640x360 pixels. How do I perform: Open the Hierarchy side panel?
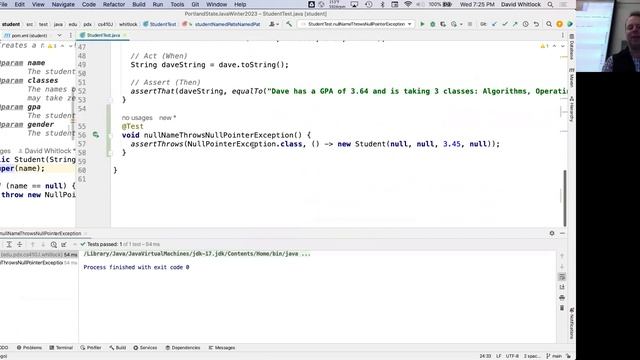(572, 109)
